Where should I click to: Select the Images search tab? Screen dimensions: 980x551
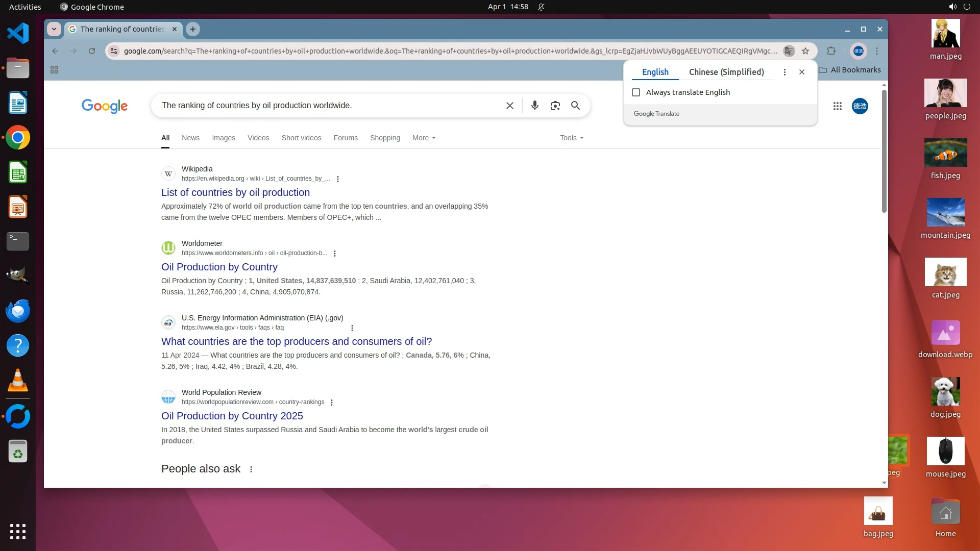224,138
